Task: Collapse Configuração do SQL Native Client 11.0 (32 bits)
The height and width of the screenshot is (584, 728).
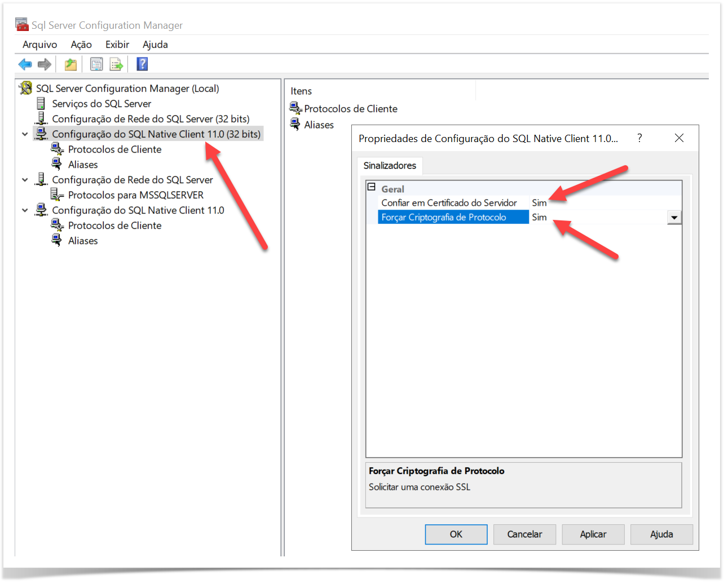Action: 25,134
